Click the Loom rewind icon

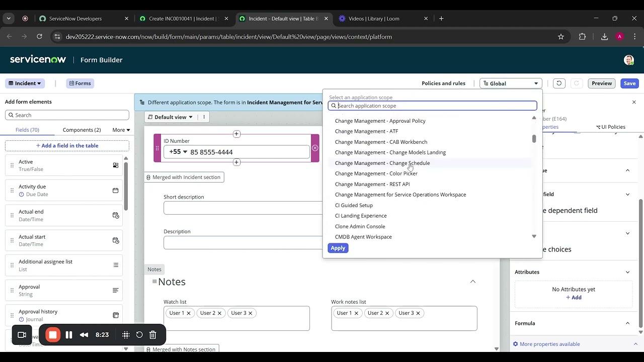point(84,335)
